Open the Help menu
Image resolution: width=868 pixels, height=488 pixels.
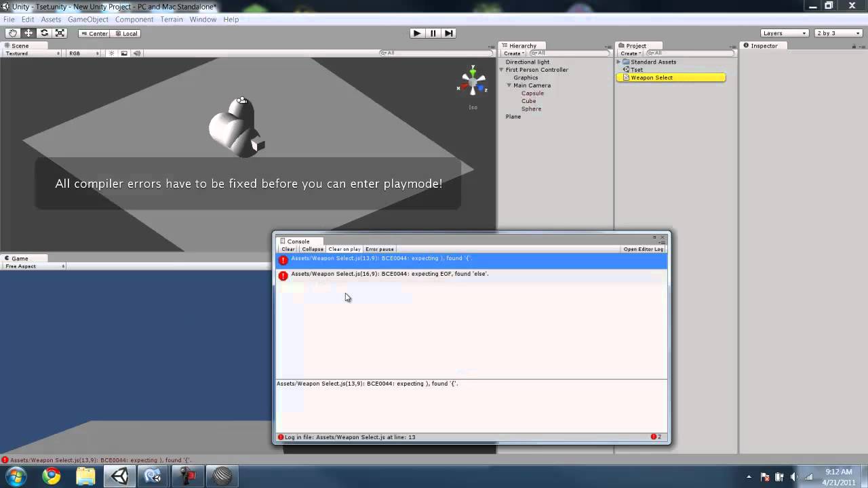tap(231, 19)
